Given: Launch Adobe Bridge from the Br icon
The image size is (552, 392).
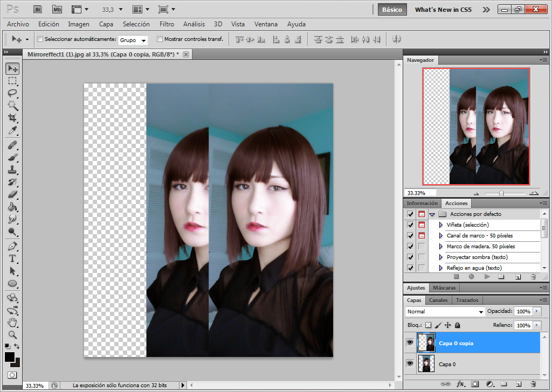Looking at the screenshot, I should tap(38, 10).
